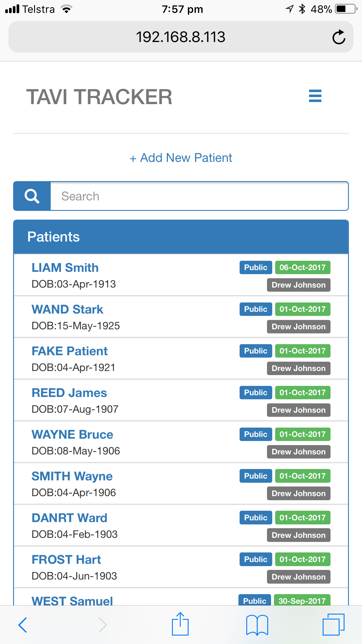Open DANRT Ward patient record

point(69,518)
